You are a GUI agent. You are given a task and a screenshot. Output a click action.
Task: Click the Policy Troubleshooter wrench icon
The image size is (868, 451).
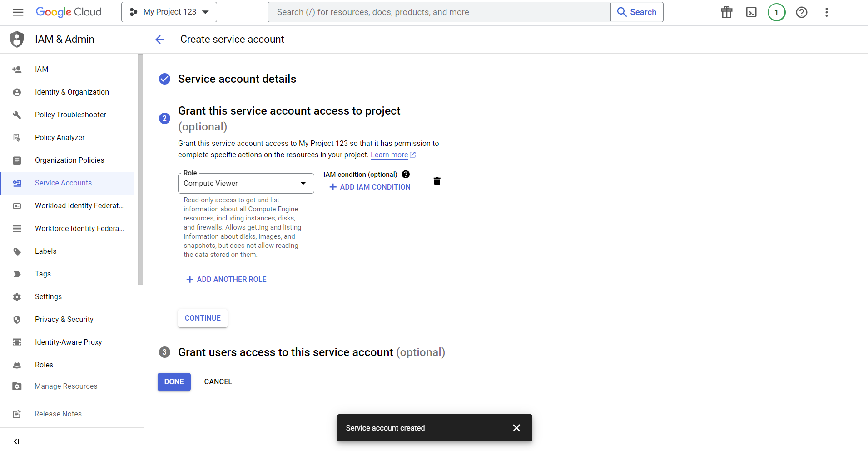tap(17, 115)
